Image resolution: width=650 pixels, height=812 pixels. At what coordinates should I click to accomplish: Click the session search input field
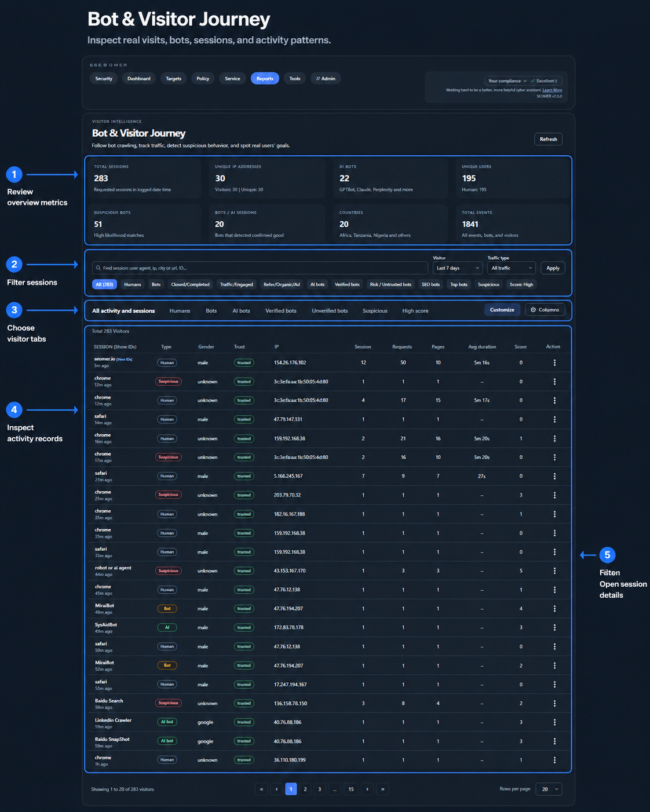(x=260, y=268)
